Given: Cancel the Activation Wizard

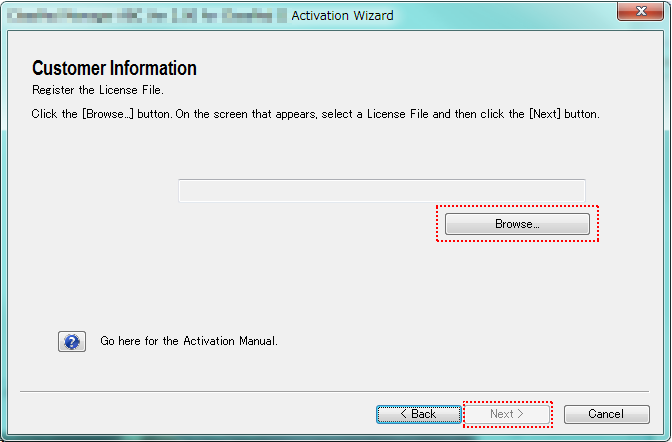Looking at the screenshot, I should pos(606,414).
